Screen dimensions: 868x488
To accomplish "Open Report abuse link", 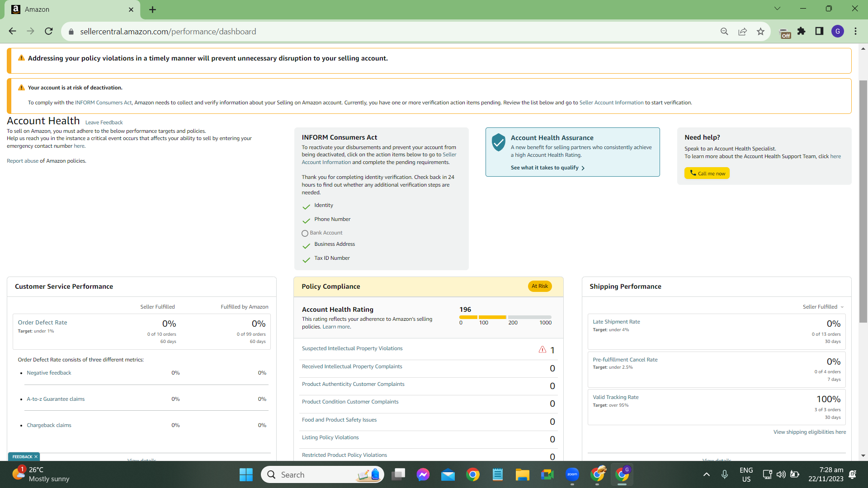I will pos(23,161).
